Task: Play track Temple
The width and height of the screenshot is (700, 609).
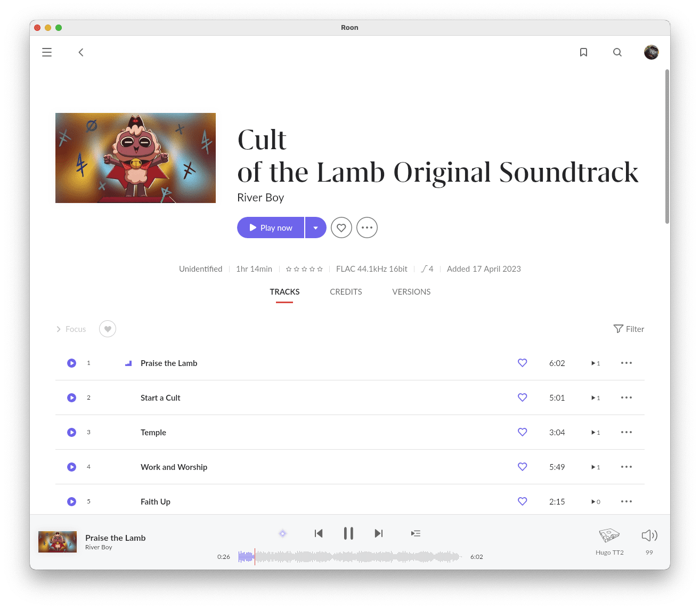Action: click(71, 432)
